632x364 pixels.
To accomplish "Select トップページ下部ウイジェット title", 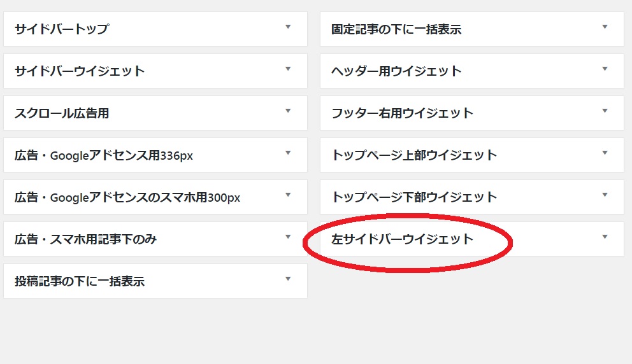I will pos(414,197).
